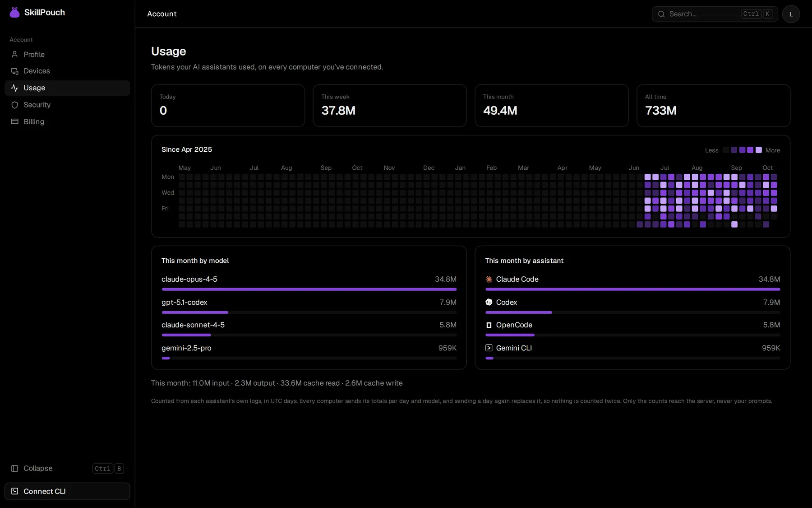Click the Devices icon in sidebar
The height and width of the screenshot is (508, 812).
click(15, 71)
